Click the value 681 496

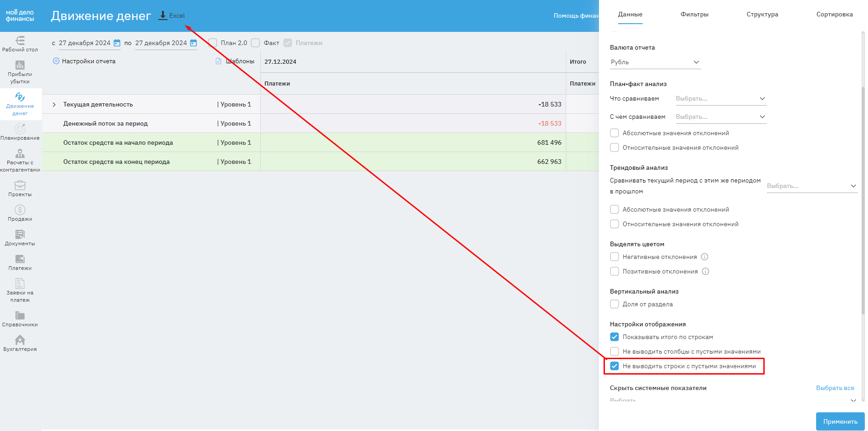pos(549,142)
